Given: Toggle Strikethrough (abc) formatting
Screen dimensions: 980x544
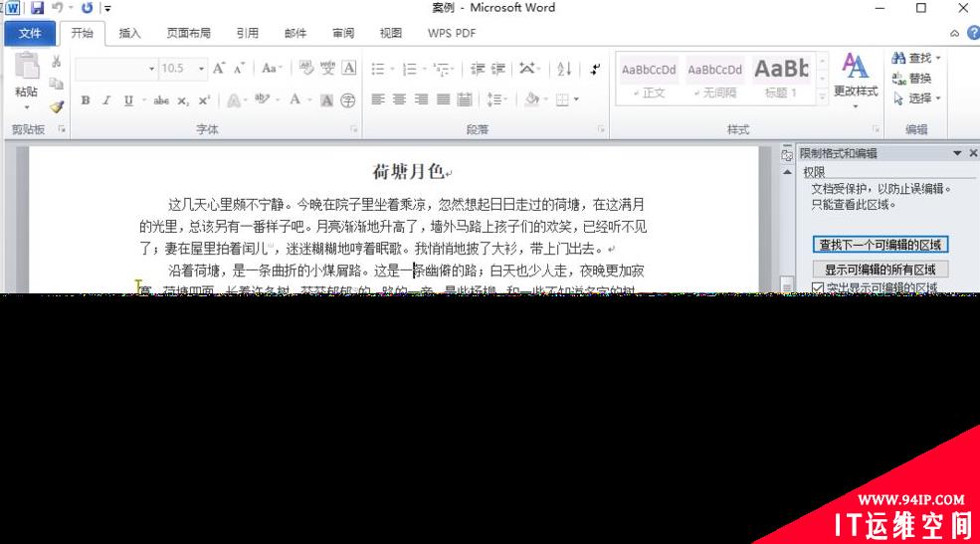Looking at the screenshot, I should pos(161,99).
